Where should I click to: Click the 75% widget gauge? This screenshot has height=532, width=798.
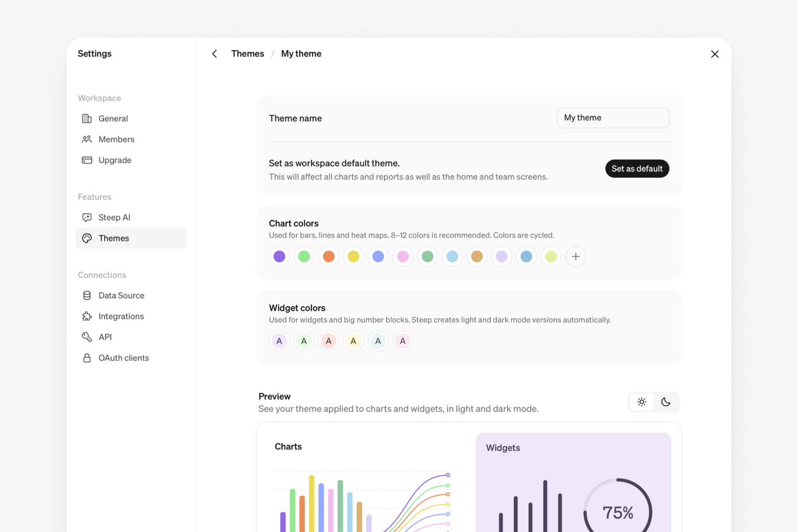618,505
